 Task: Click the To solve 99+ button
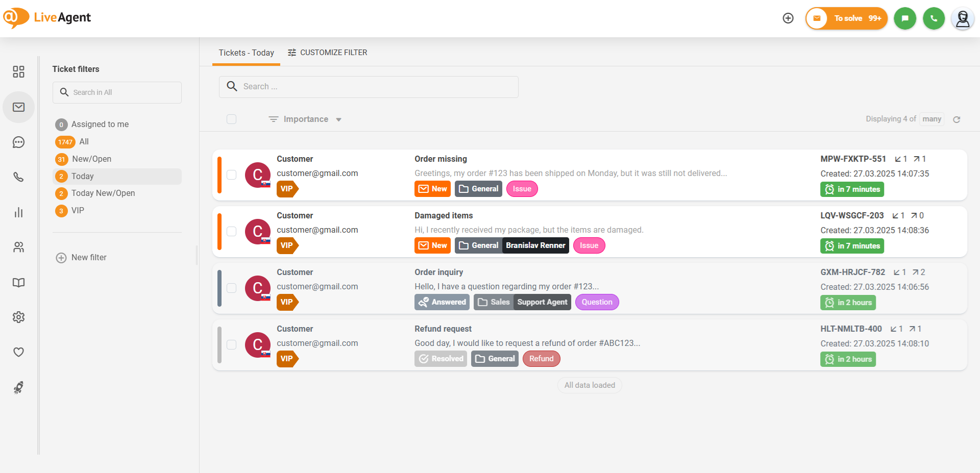[847, 18]
